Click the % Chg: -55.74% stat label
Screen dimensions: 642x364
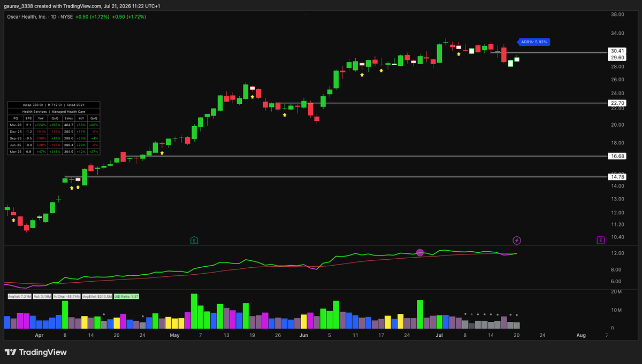pyautogui.click(x=67, y=297)
